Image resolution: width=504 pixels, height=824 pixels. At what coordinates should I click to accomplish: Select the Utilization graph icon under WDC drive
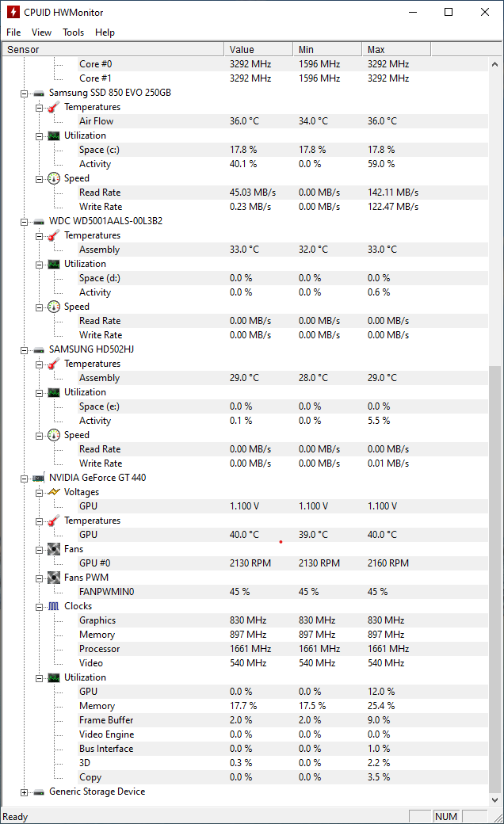tap(52, 264)
